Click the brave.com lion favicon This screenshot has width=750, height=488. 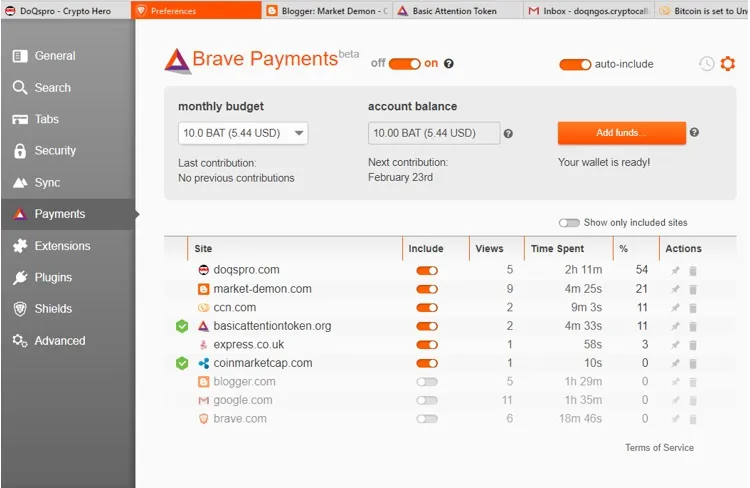coord(204,419)
